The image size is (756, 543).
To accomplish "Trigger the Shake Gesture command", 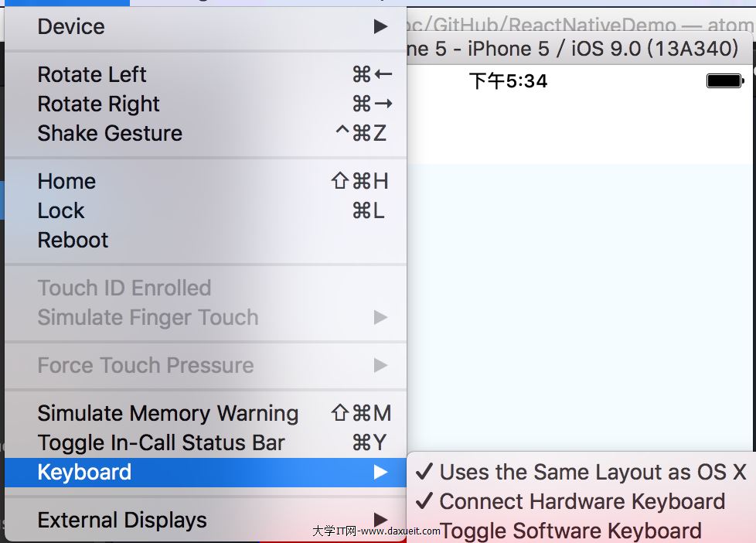I will tap(110, 133).
